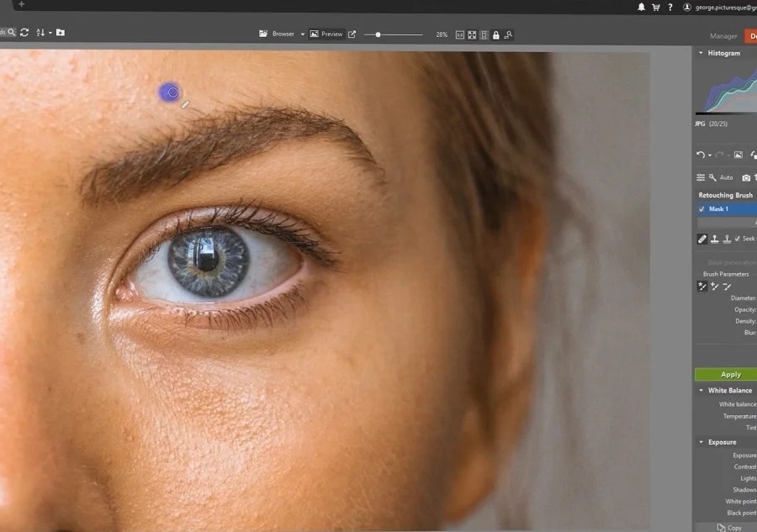
Task: Click the Shadows label under Exposure
Action: [744, 489]
